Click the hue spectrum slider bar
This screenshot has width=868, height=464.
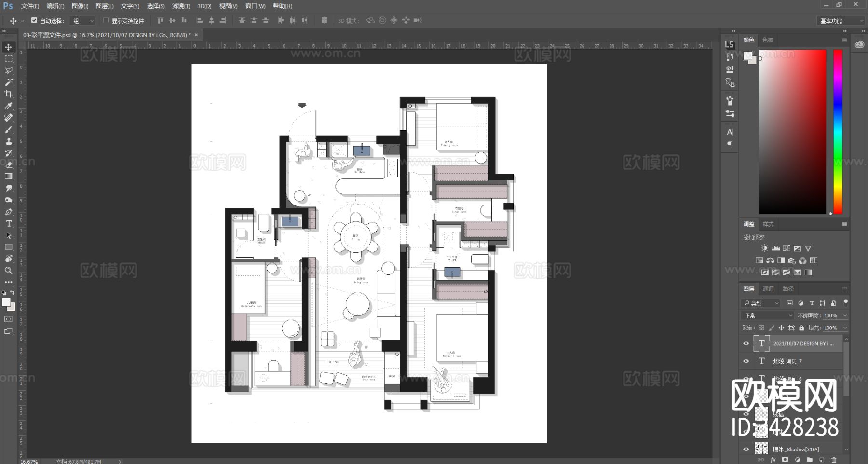click(838, 131)
